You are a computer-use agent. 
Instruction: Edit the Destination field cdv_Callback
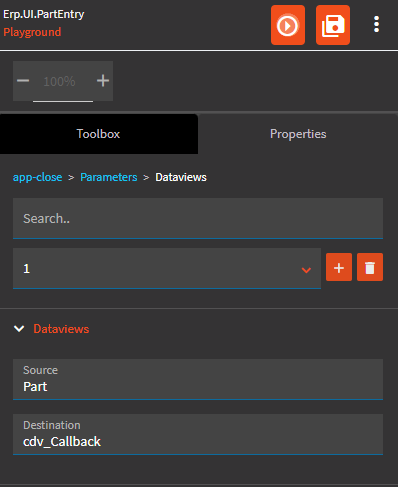pos(198,434)
